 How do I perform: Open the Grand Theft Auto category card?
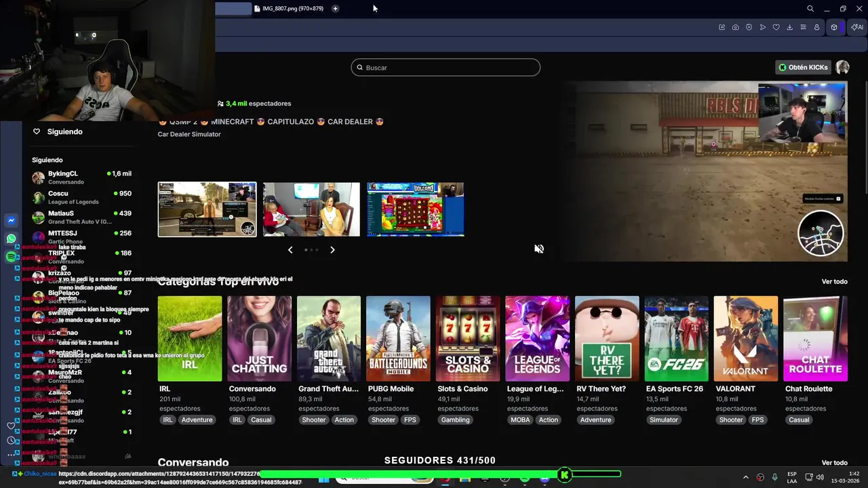click(329, 338)
